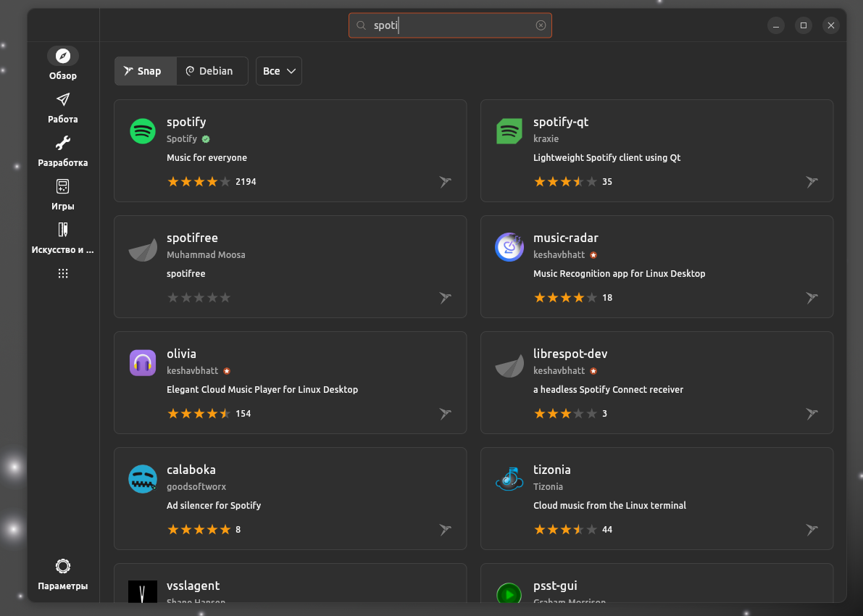Switch package filter to Snap
This screenshot has height=616, width=863.
pyautogui.click(x=146, y=71)
